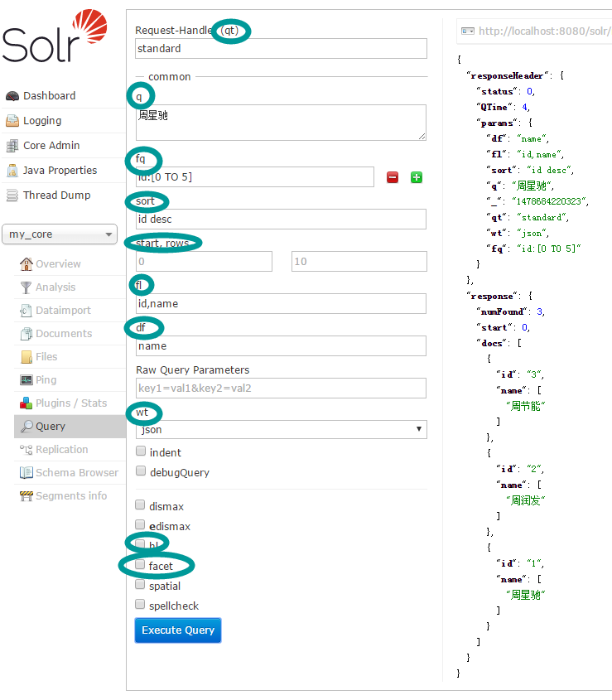Open the my_core core selector dropdown
The height and width of the screenshot is (700, 612).
pyautogui.click(x=60, y=234)
